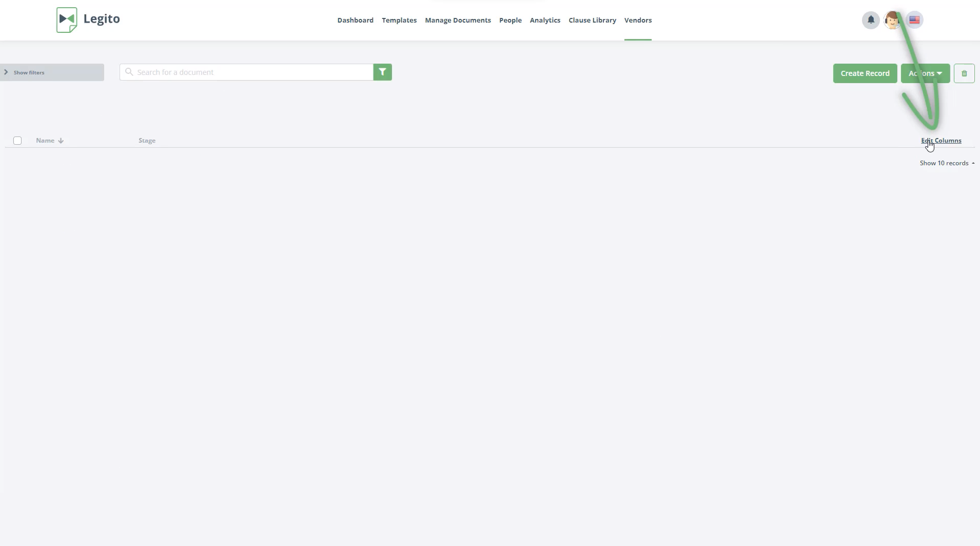The image size is (980, 546).
Task: Click the trash bin delete icon
Action: pos(964,73)
